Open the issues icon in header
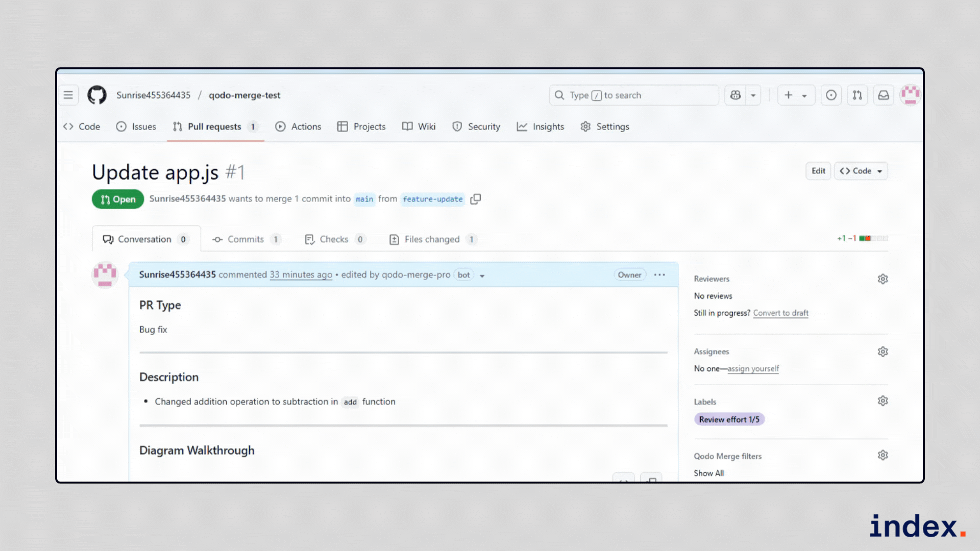980x551 pixels. click(831, 95)
